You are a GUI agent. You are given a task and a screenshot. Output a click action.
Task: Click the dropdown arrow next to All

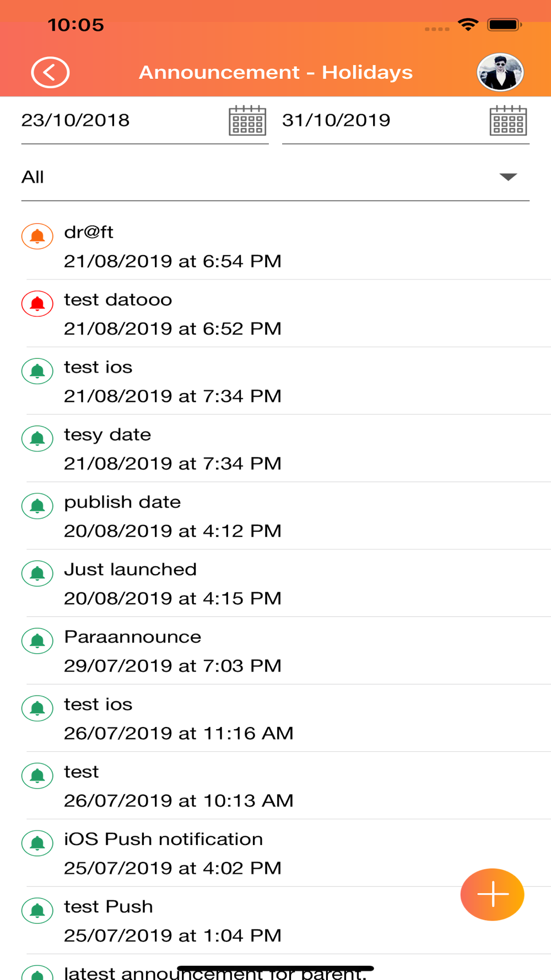click(508, 177)
